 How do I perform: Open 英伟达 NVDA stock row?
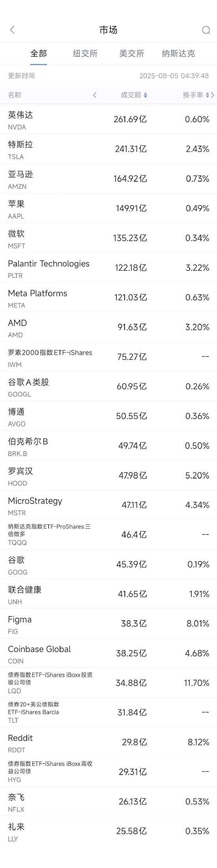click(x=108, y=119)
